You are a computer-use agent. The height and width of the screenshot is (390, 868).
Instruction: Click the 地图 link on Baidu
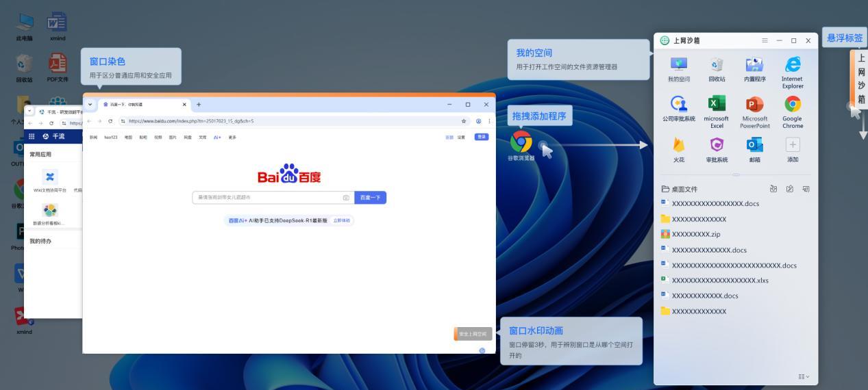pos(128,137)
